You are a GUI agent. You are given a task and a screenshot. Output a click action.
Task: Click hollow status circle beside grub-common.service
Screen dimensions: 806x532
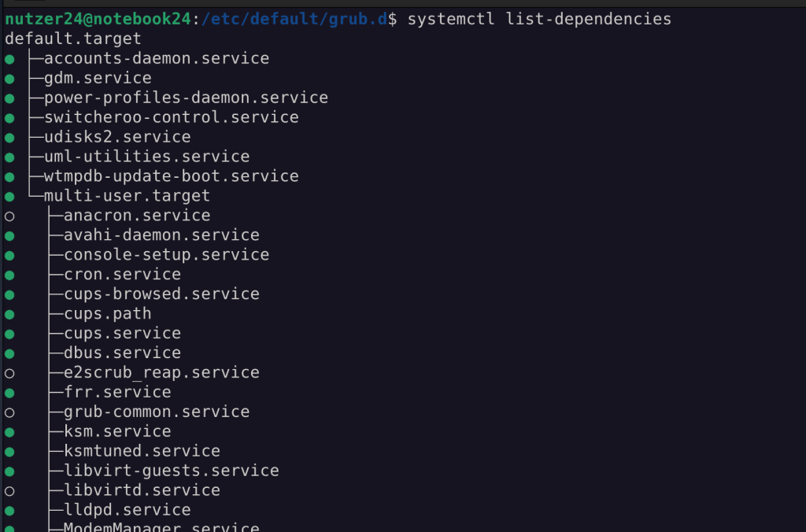click(x=9, y=412)
